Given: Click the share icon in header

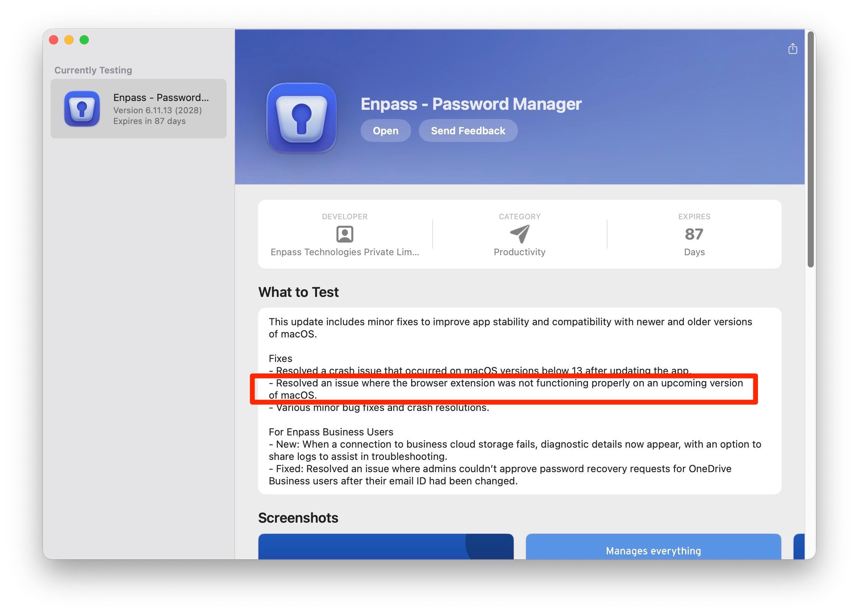Looking at the screenshot, I should point(792,49).
